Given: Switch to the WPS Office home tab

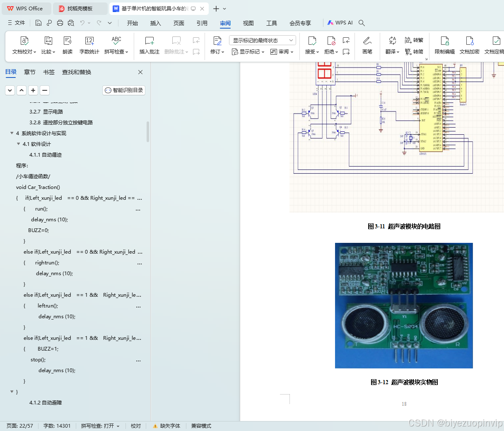Looking at the screenshot, I should point(26,8).
